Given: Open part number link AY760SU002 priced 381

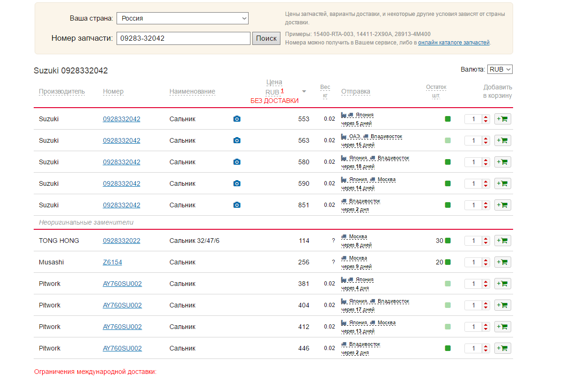Looking at the screenshot, I should coord(122,284).
